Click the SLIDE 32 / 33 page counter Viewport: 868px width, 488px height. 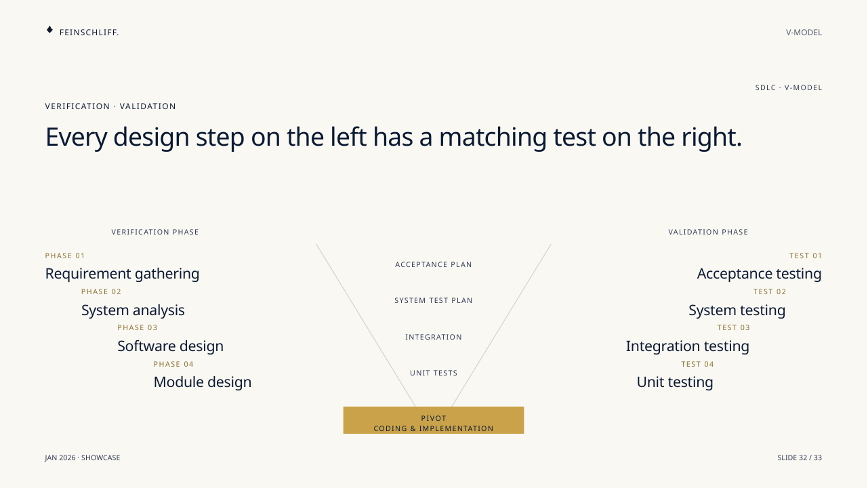click(800, 457)
